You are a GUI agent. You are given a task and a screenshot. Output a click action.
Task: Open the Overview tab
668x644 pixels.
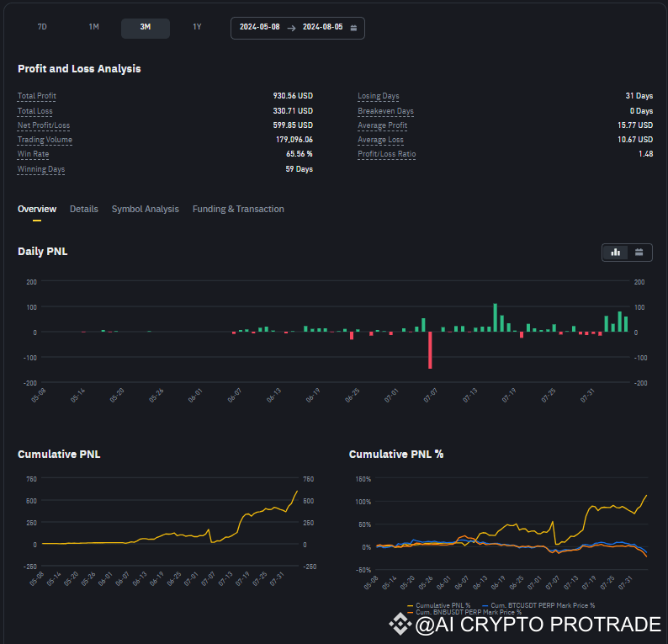click(37, 209)
